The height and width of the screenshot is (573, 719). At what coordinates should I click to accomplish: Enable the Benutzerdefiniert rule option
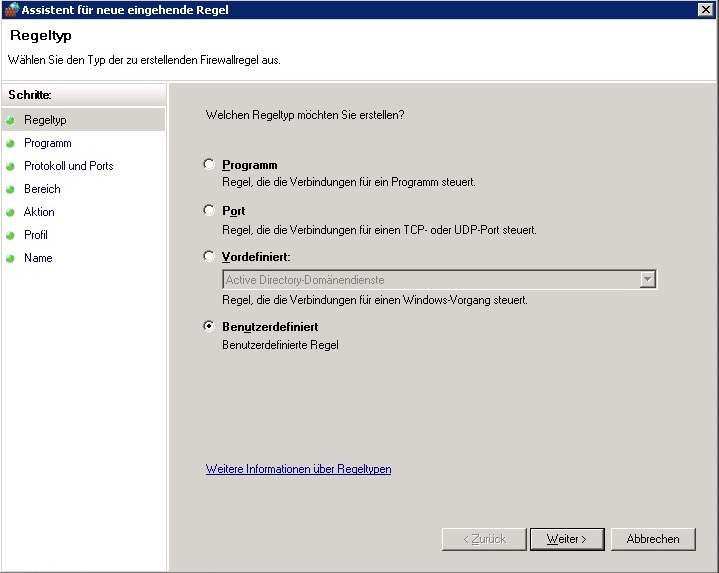pyautogui.click(x=209, y=326)
